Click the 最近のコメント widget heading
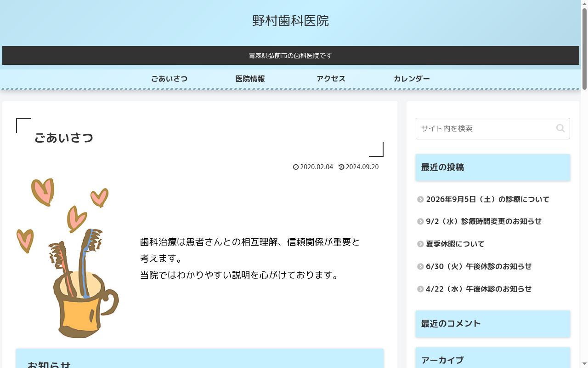This screenshot has height=368, width=588. coord(493,323)
